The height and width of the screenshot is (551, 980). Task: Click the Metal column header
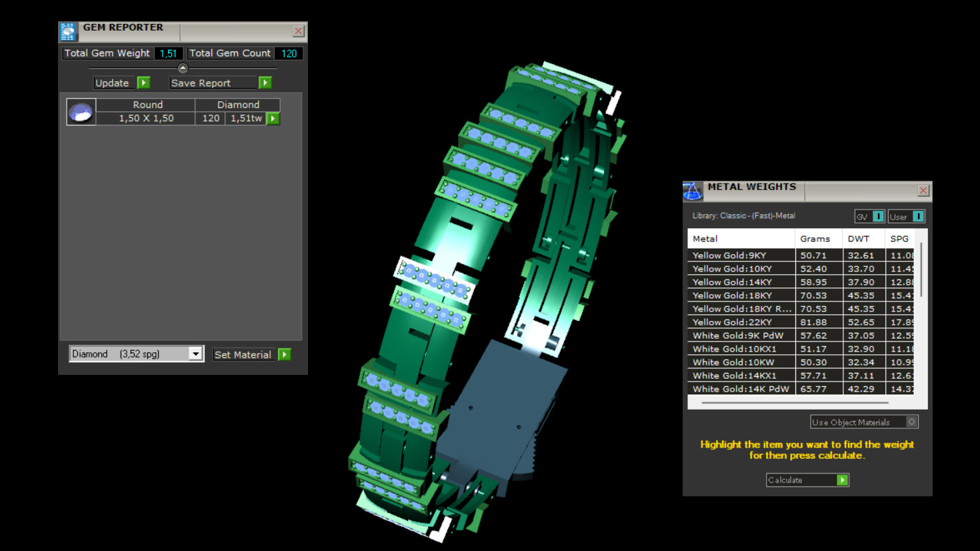pyautogui.click(x=741, y=238)
